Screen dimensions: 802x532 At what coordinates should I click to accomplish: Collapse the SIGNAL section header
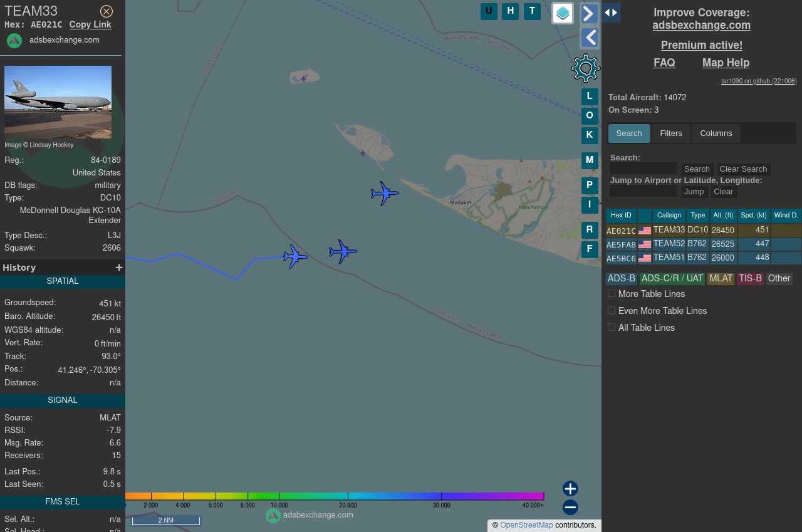(63, 401)
